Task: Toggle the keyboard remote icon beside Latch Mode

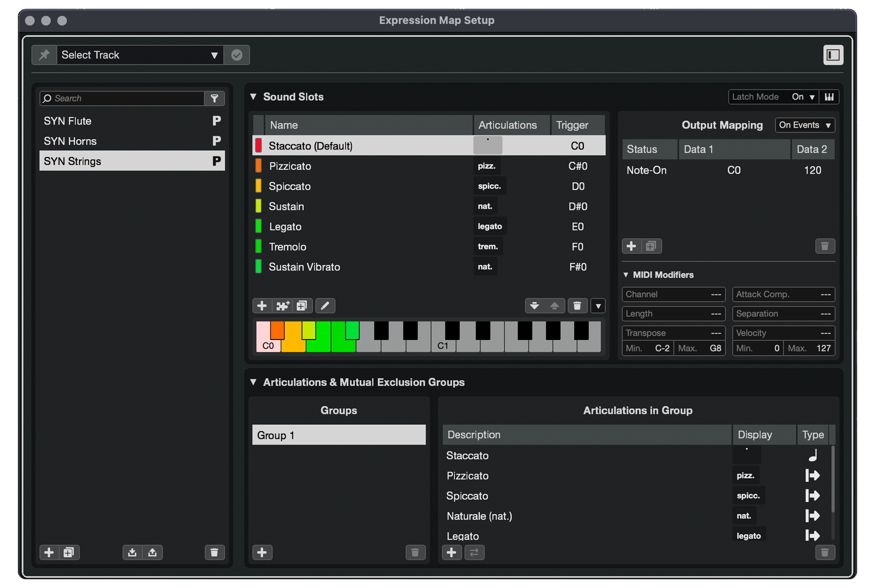Action: coord(829,97)
